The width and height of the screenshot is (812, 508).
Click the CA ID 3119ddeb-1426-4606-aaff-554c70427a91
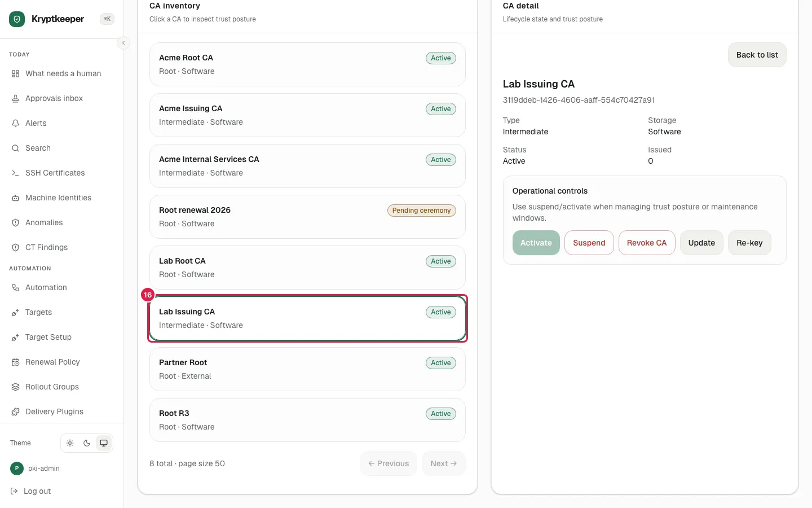point(579,100)
